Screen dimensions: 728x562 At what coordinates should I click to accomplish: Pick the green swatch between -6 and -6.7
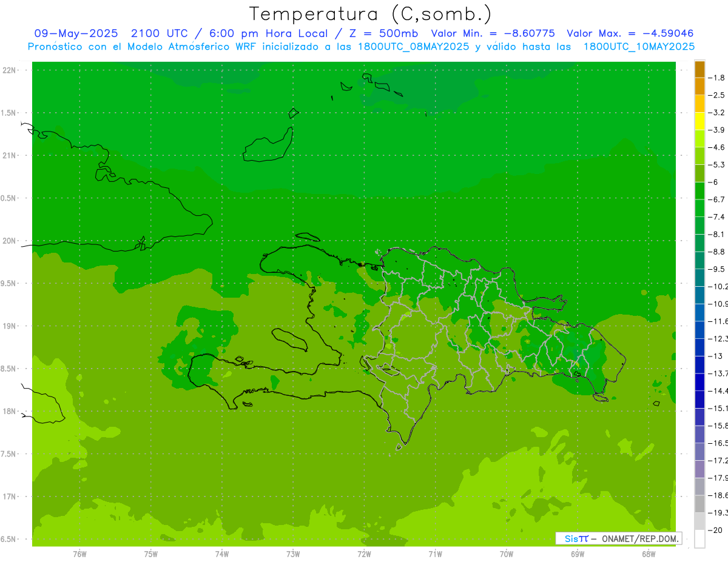pyautogui.click(x=699, y=191)
